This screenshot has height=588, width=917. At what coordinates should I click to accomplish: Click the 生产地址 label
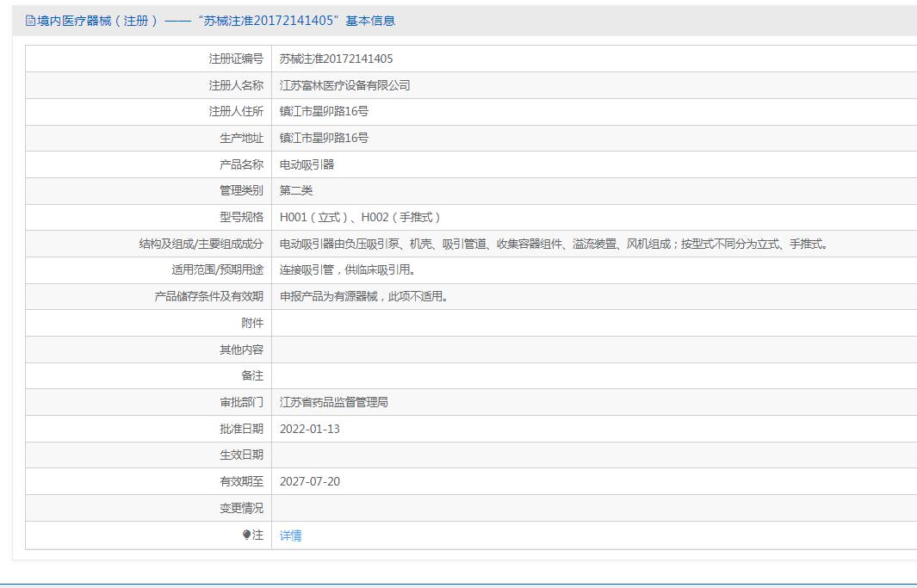[242, 138]
